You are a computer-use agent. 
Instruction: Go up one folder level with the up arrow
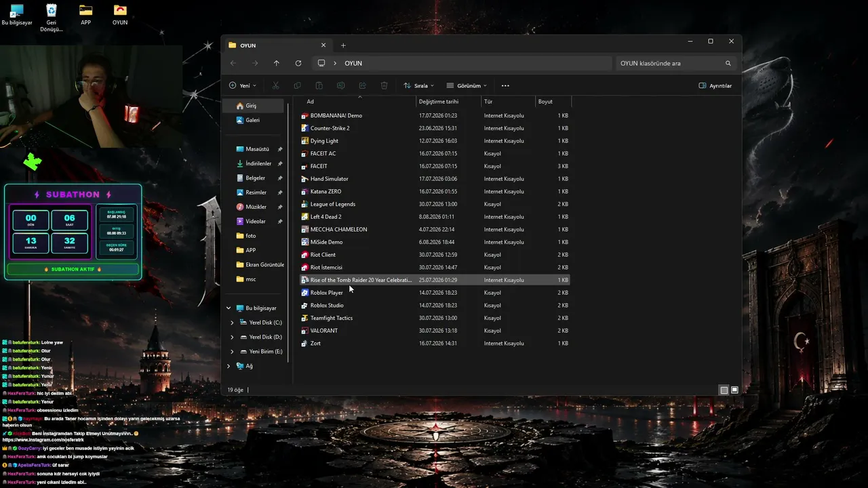click(277, 63)
